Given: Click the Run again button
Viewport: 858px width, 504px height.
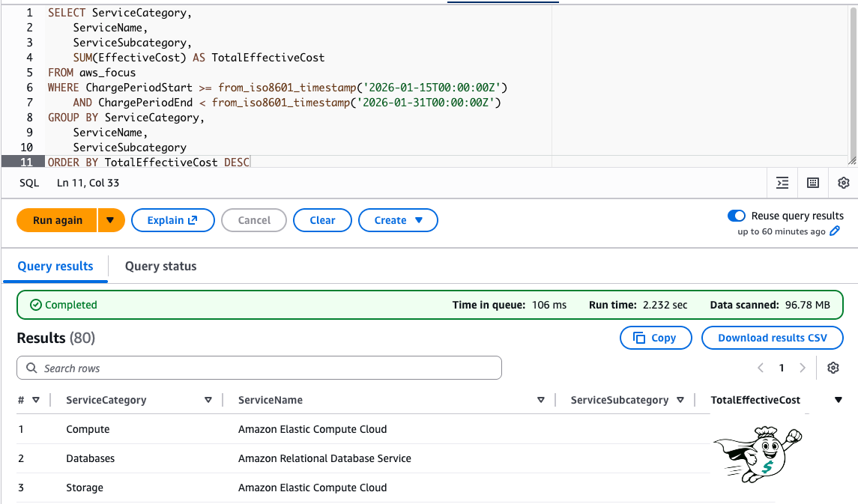Looking at the screenshot, I should [58, 220].
